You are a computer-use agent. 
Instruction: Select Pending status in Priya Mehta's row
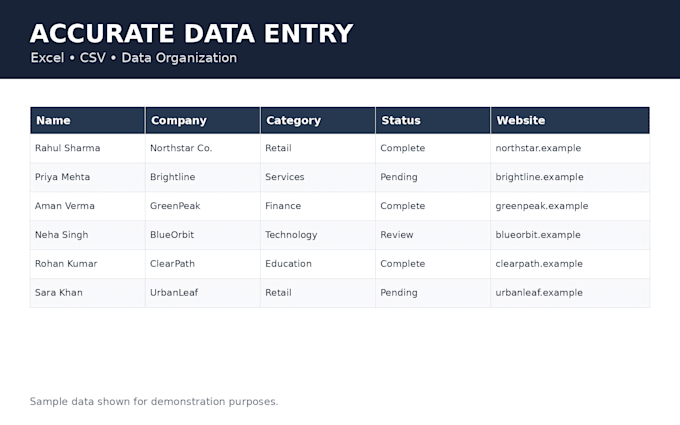[433, 177]
